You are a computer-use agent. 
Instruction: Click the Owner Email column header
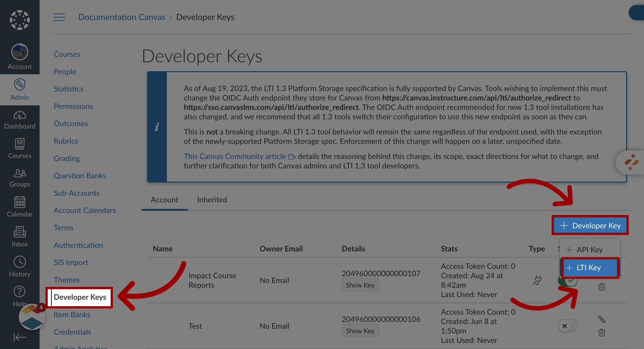[x=281, y=249]
